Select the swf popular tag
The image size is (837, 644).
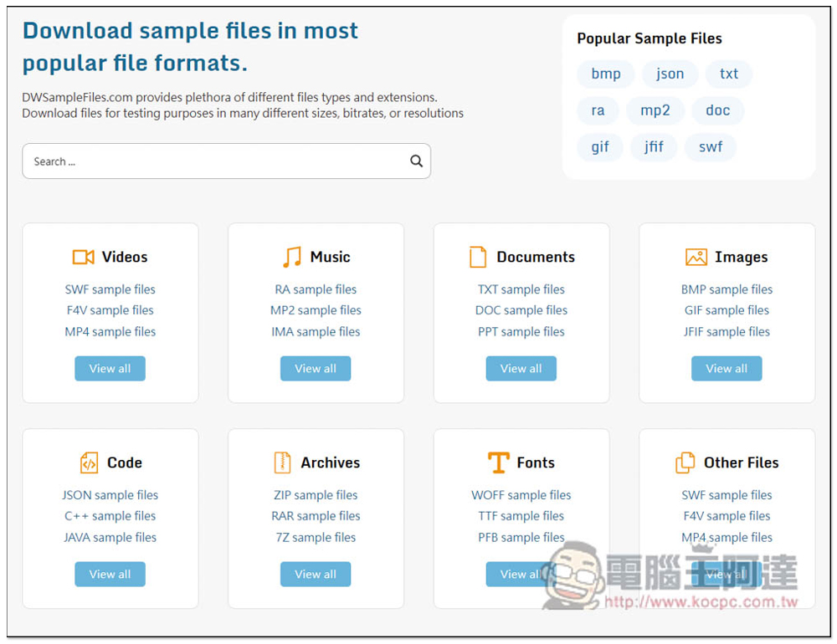coord(711,146)
